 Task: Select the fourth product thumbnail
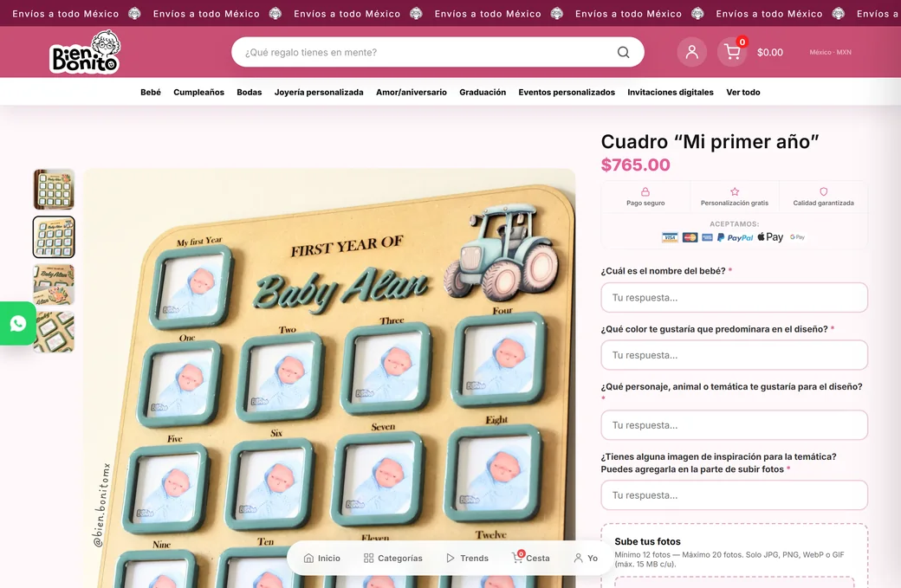[54, 332]
